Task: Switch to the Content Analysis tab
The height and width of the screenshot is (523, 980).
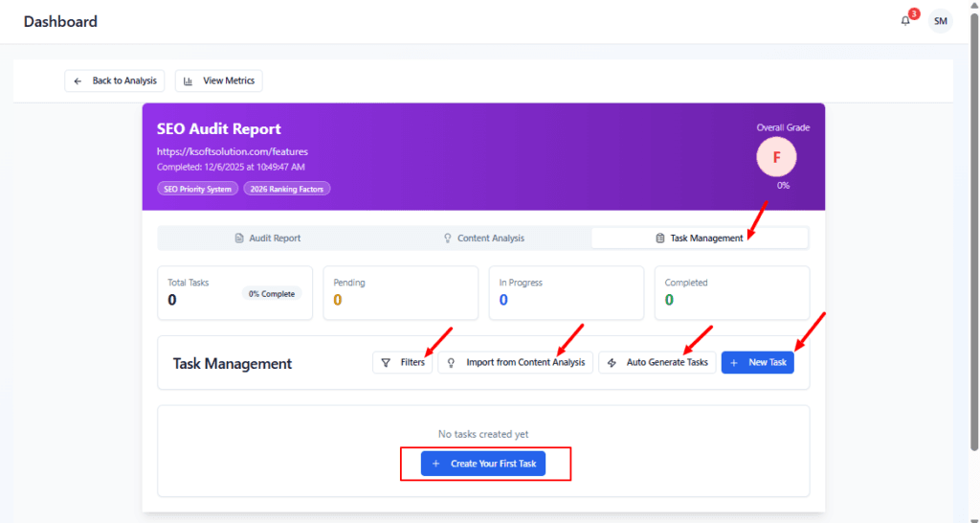Action: [483, 238]
